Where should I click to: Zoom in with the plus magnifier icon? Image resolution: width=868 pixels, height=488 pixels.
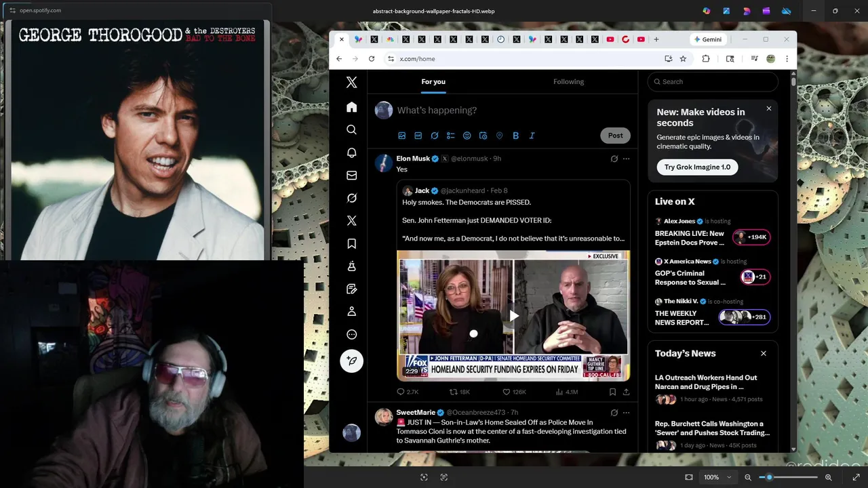[x=829, y=477]
